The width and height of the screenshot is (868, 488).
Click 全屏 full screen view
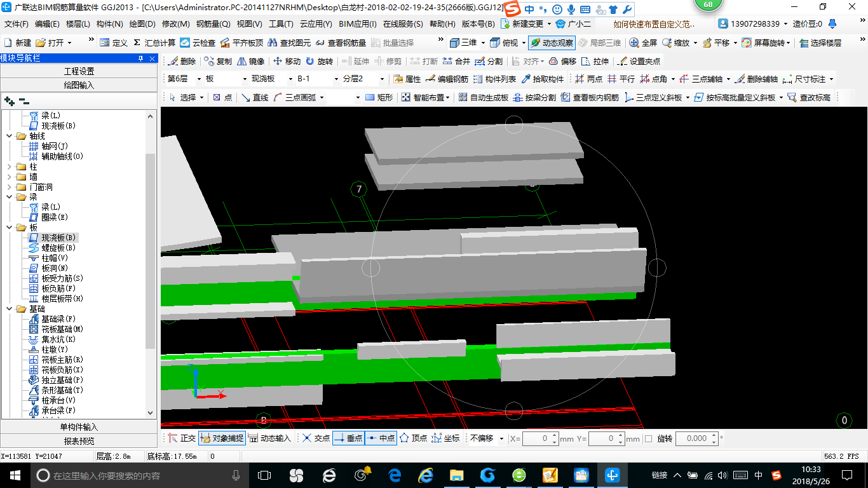pos(643,43)
